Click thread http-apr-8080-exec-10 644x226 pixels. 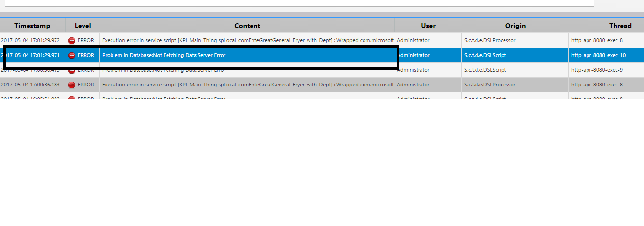click(598, 55)
